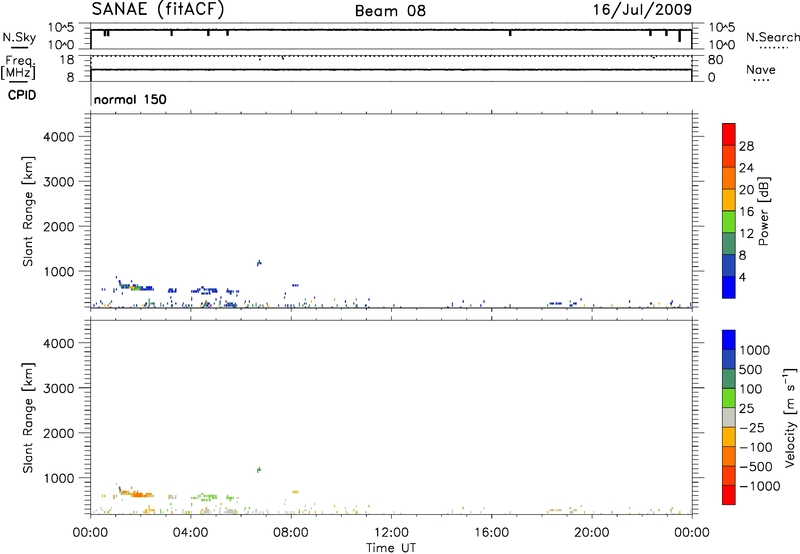The image size is (800, 554).
Task: Click the "-500" label on Velocity colorbar
Action: coord(756,467)
